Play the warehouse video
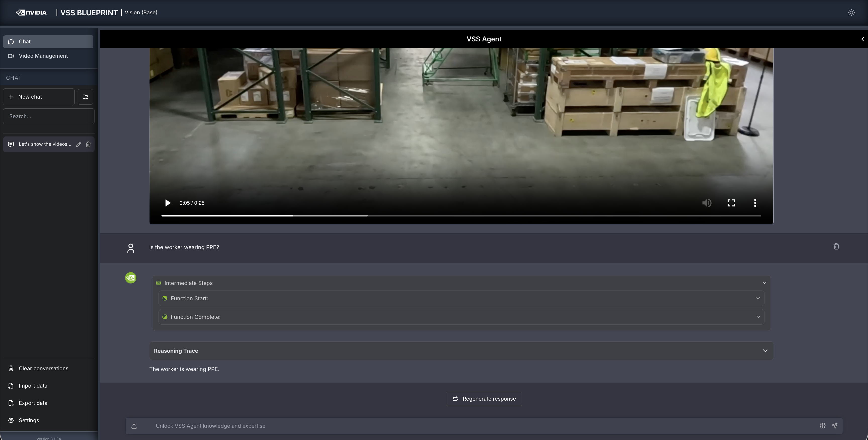Image resolution: width=868 pixels, height=440 pixels. [168, 203]
